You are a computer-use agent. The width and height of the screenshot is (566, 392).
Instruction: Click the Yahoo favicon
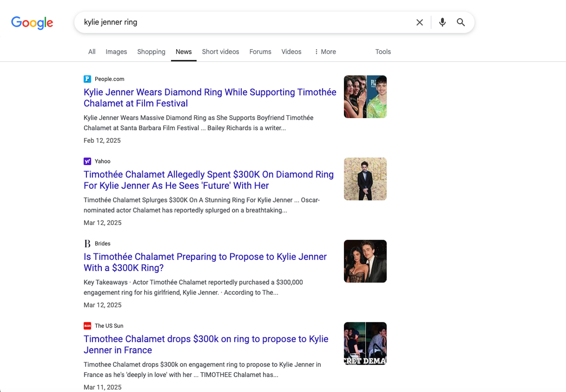point(87,161)
